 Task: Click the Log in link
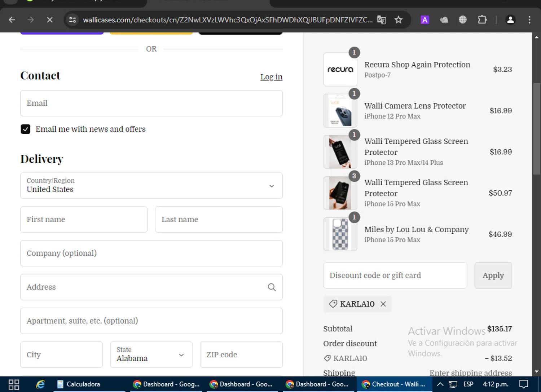[271, 77]
